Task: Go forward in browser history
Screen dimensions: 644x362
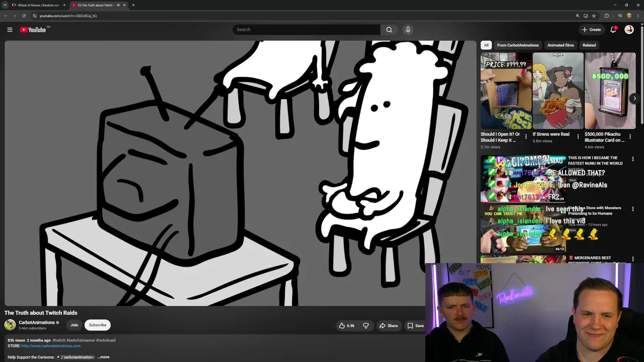Action: 15,16
